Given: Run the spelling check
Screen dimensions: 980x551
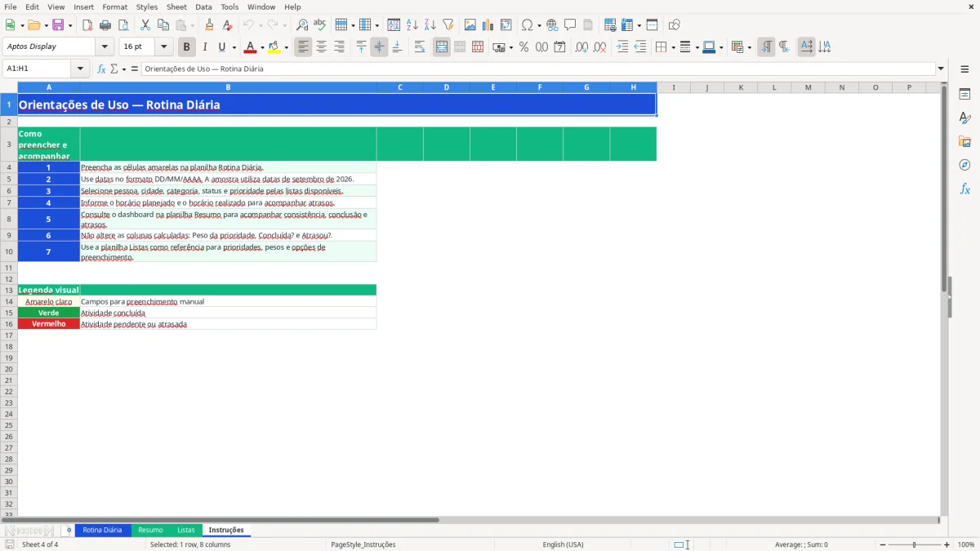Looking at the screenshot, I should pos(320,25).
